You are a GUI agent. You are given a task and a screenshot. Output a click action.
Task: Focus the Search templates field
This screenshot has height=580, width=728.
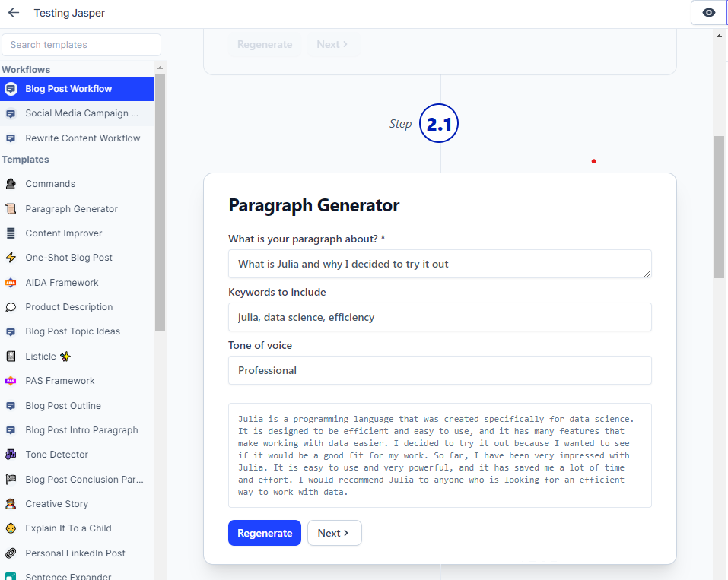click(81, 45)
